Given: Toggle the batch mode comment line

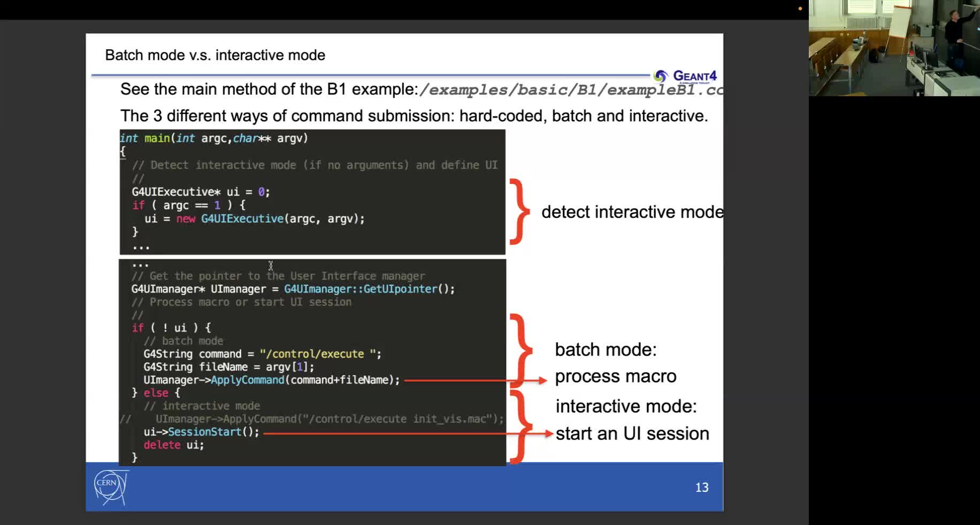Looking at the screenshot, I should (x=183, y=341).
